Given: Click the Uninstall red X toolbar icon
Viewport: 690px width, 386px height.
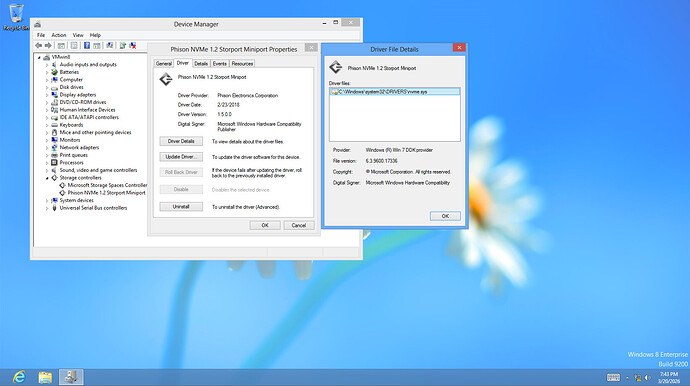Looking at the screenshot, I should [x=132, y=45].
